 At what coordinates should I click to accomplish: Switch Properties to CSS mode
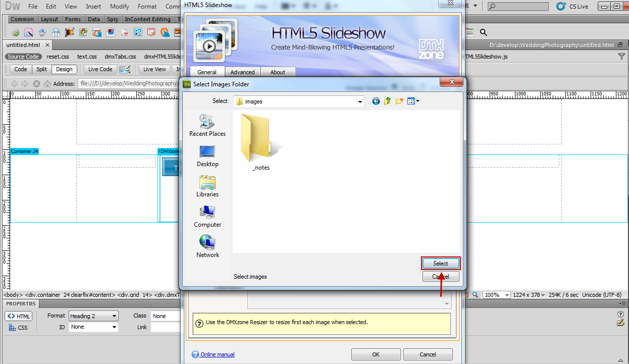[19, 327]
